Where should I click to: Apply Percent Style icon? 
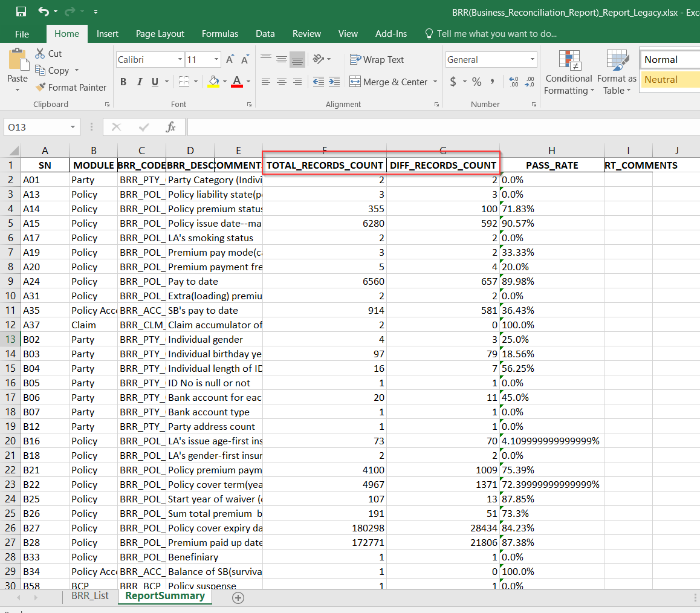coord(477,81)
